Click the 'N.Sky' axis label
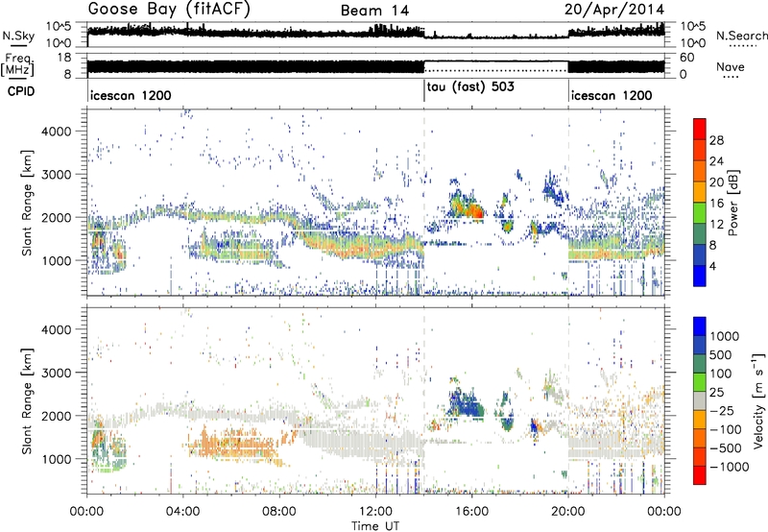 [18, 36]
